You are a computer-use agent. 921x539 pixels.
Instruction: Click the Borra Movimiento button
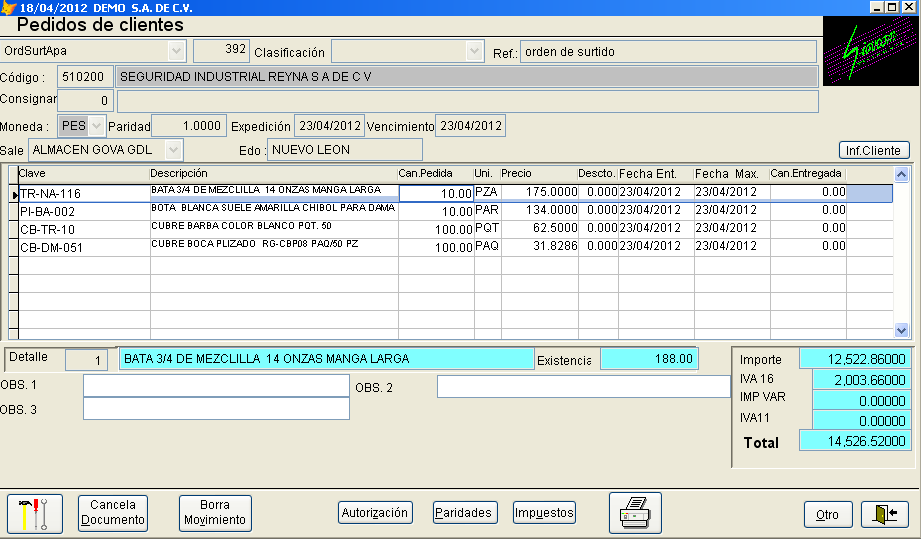[215, 513]
